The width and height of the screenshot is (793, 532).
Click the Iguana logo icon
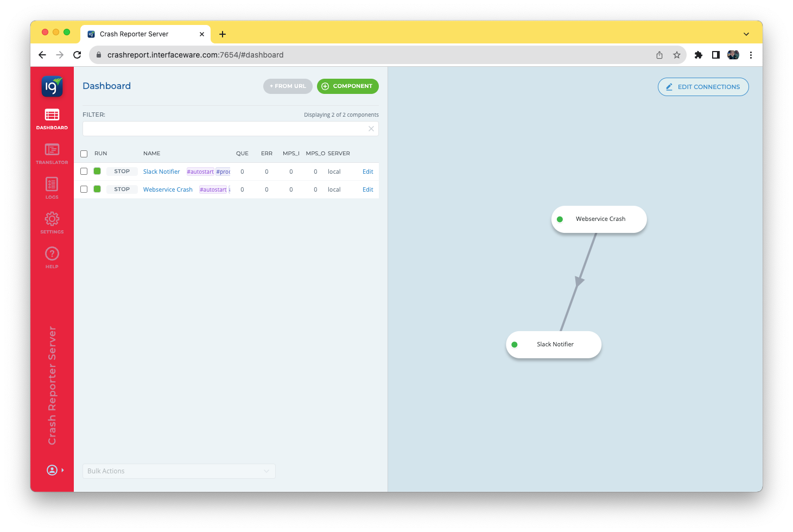[x=52, y=86]
